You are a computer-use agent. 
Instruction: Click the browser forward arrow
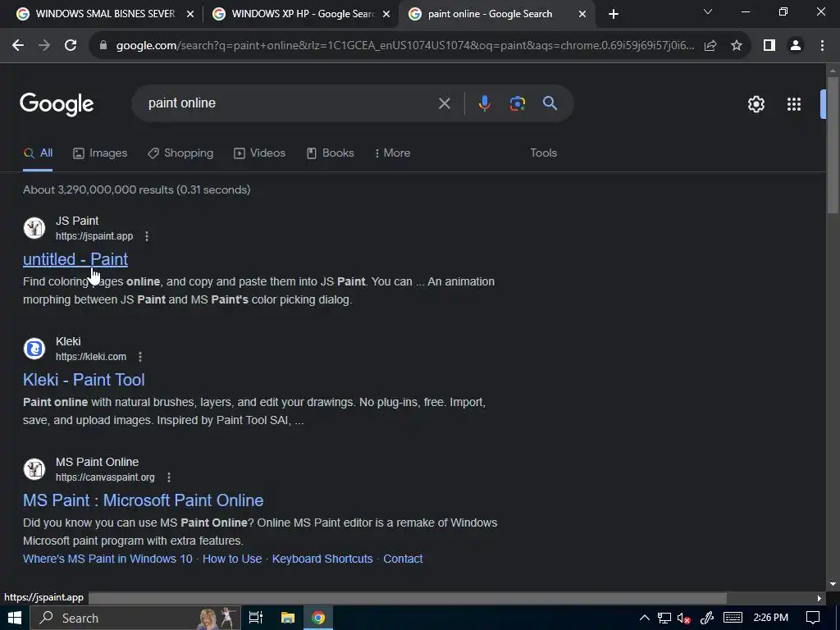click(44, 46)
